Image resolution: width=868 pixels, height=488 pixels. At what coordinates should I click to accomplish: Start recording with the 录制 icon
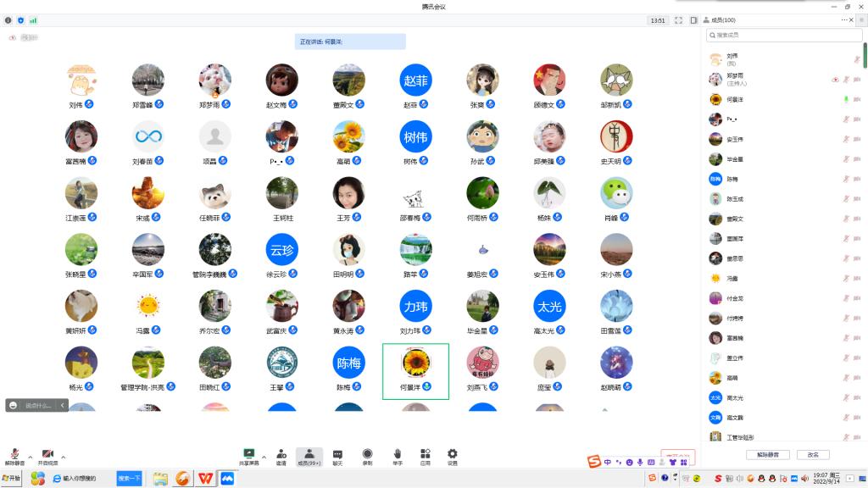coord(367,454)
